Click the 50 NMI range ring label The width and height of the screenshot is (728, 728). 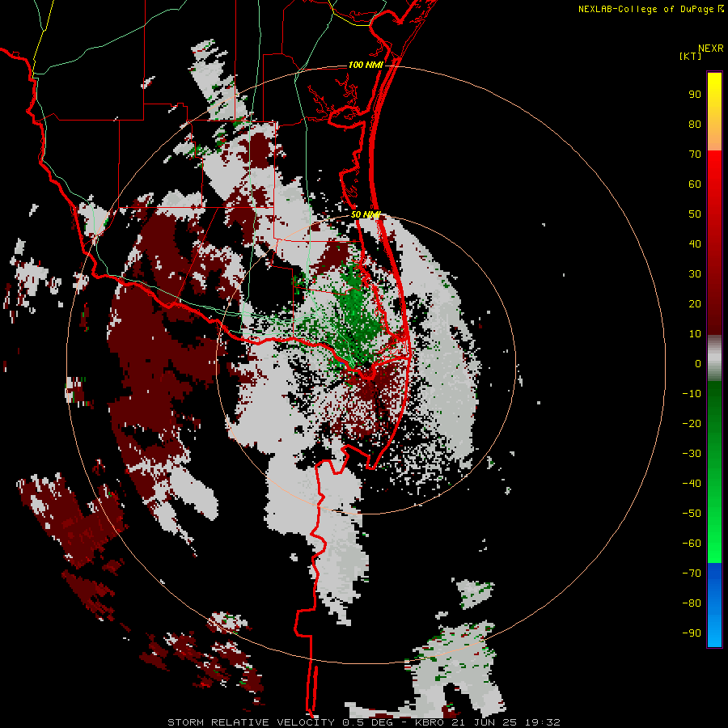coord(366,214)
